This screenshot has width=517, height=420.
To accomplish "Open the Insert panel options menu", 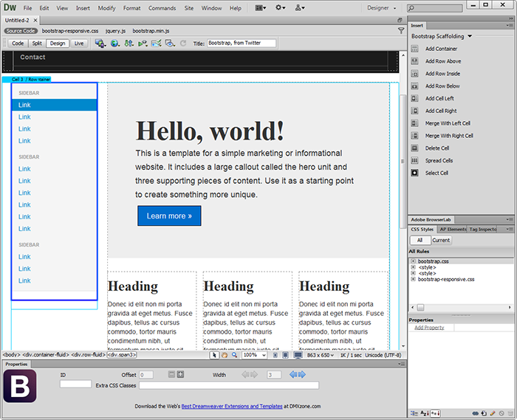I will click(x=510, y=25).
